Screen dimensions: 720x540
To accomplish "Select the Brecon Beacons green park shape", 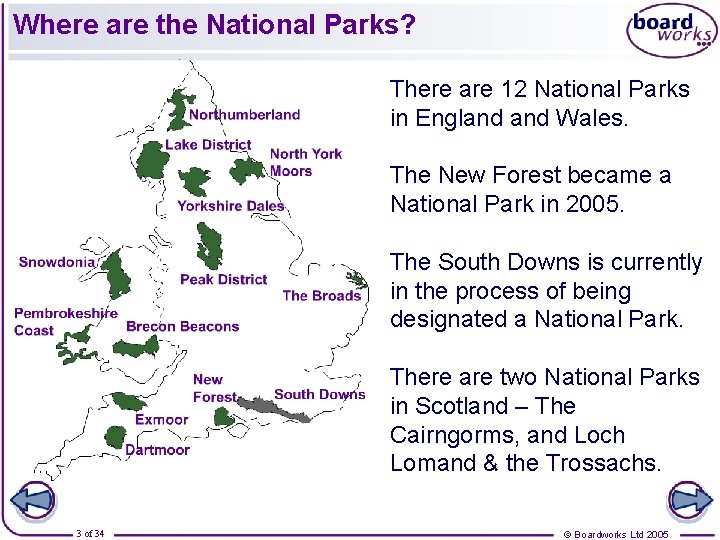I will pyautogui.click(x=136, y=347).
